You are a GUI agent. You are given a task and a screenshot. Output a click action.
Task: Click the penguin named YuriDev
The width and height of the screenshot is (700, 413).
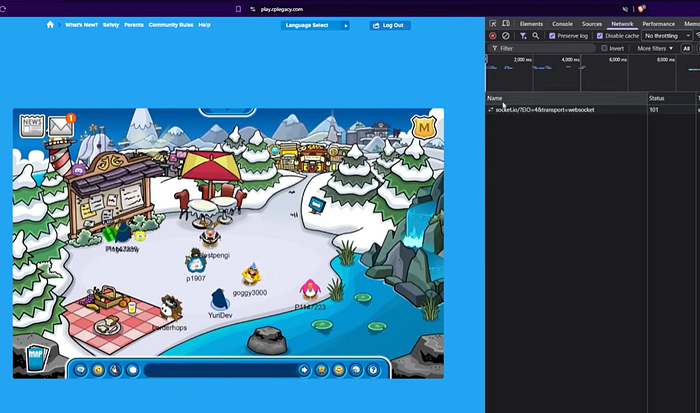coord(220,299)
